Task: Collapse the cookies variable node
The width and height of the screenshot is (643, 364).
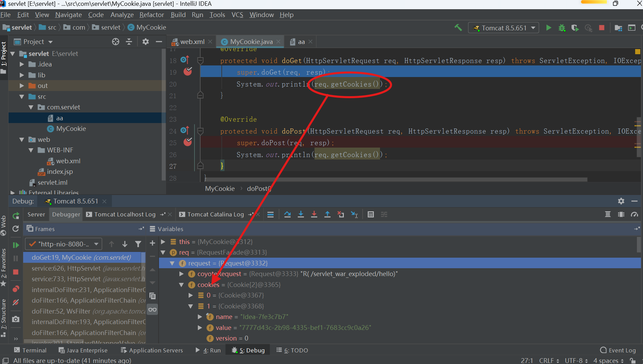Action: [181, 285]
